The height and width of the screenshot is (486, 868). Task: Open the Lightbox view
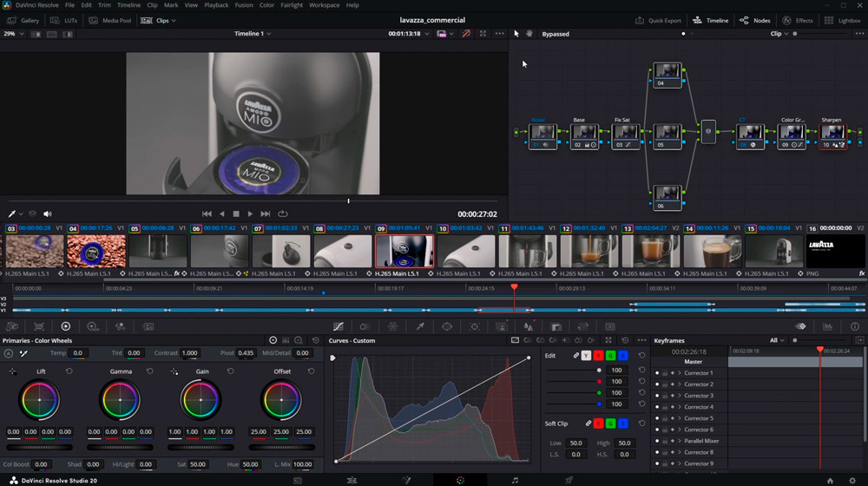pos(843,21)
